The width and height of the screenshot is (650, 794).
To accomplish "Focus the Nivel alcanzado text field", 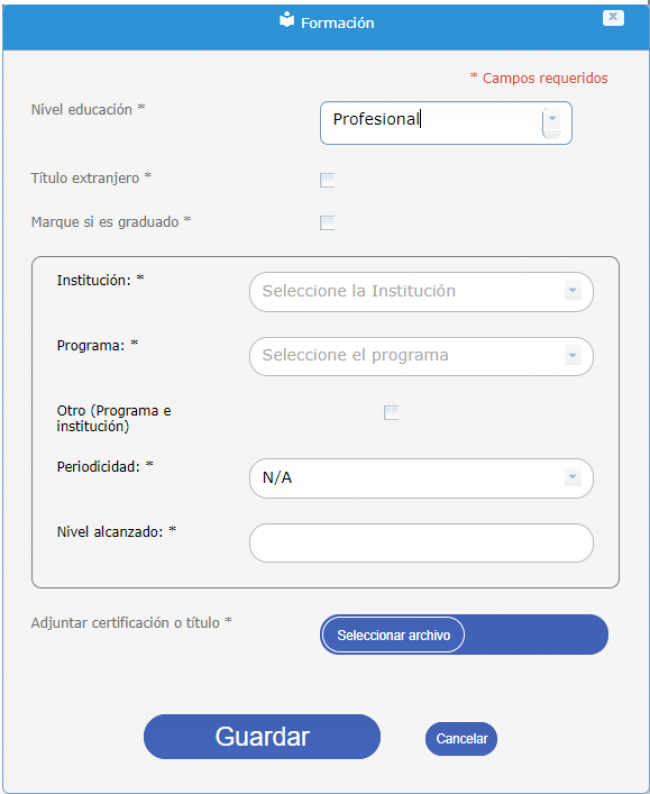I will pyautogui.click(x=421, y=543).
